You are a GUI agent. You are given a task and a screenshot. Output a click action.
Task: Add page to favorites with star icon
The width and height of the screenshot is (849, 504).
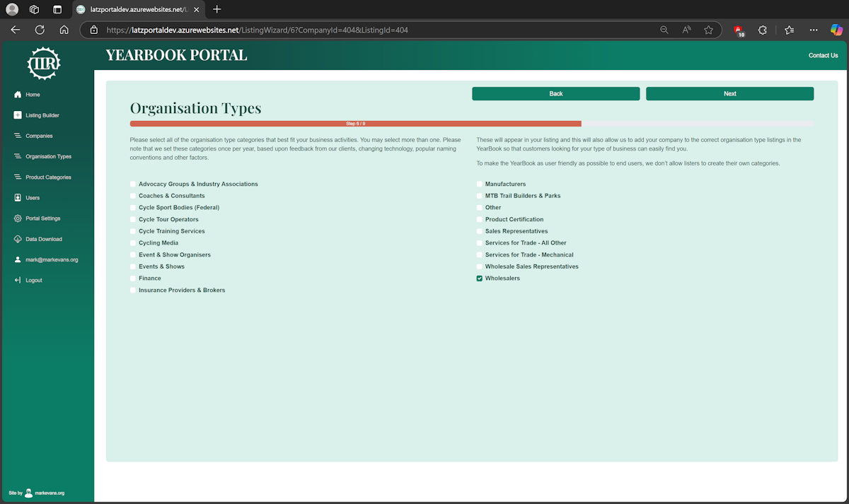point(708,30)
